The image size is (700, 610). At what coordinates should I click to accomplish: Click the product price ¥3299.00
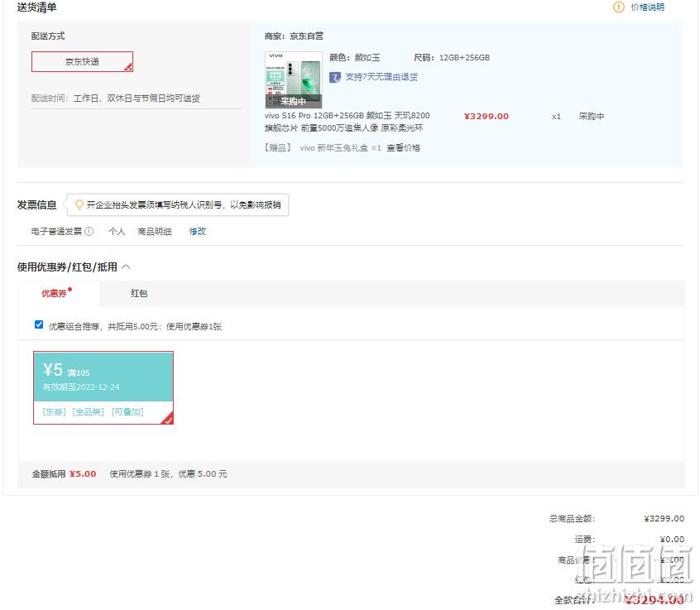(x=487, y=117)
